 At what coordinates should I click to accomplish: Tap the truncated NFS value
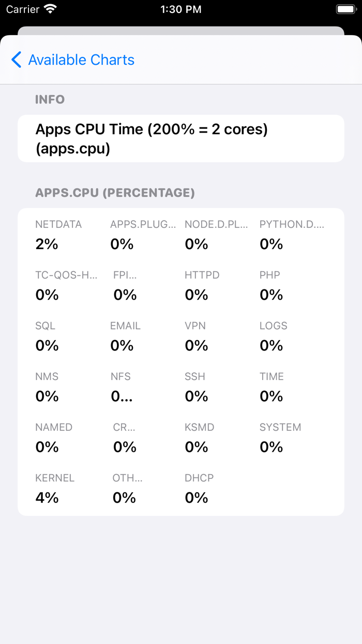pos(122,397)
